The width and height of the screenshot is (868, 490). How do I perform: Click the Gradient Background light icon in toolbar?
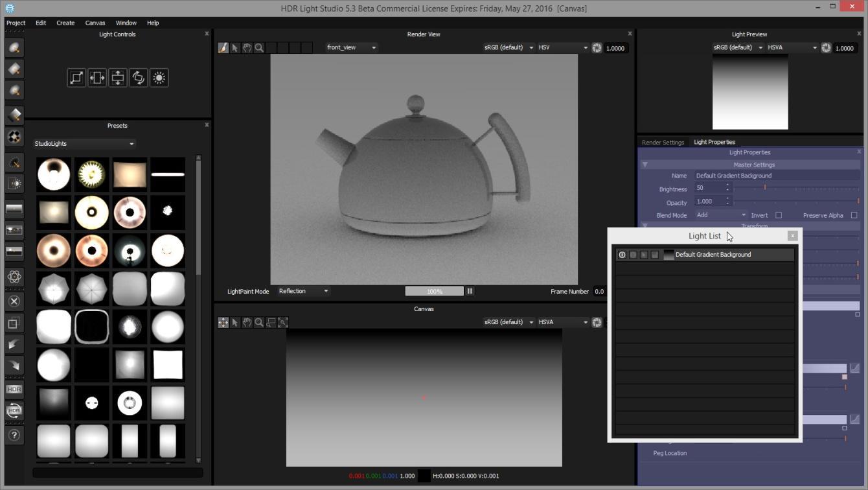pos(14,209)
